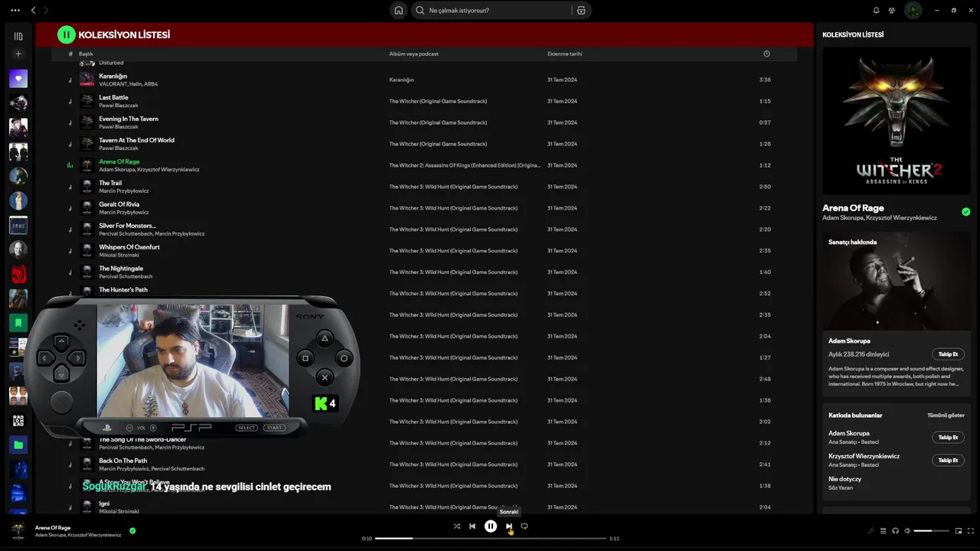Open the Home page button
Screen dimensions: 980x551
398,11
